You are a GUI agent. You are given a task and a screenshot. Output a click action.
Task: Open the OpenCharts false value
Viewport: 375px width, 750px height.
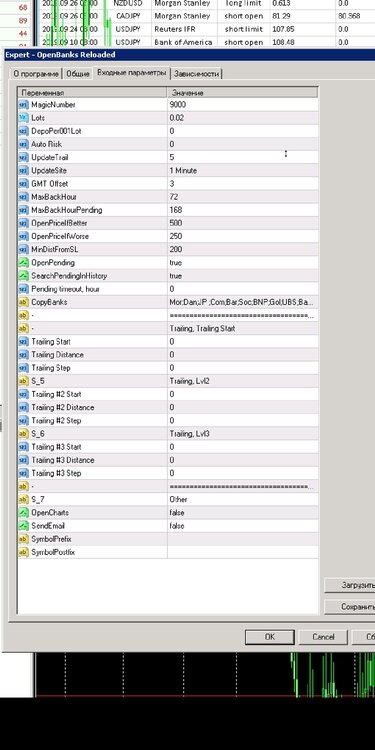(x=243, y=512)
